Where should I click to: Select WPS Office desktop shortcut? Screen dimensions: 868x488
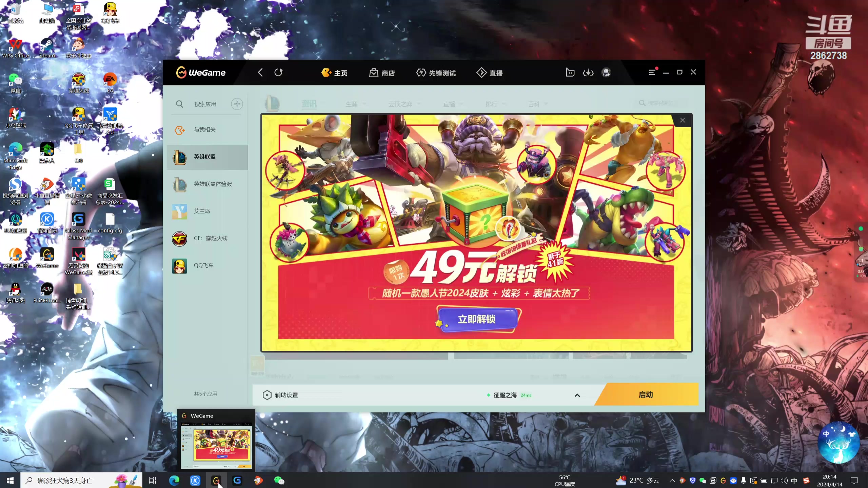click(15, 48)
